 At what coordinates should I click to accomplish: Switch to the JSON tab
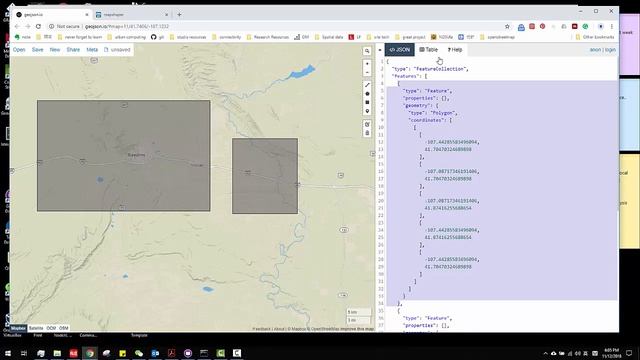pyautogui.click(x=399, y=50)
